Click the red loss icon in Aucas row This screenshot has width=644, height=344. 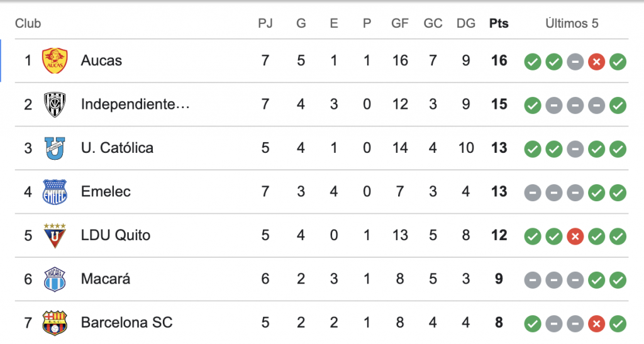click(596, 62)
